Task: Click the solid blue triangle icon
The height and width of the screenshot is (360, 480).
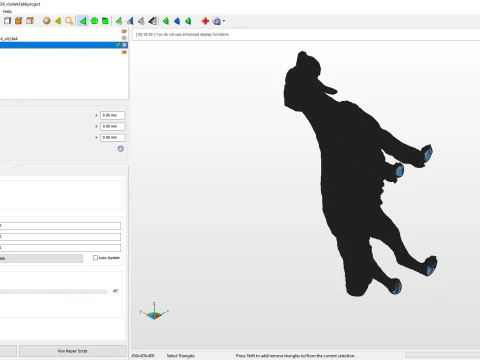Action: point(177,21)
